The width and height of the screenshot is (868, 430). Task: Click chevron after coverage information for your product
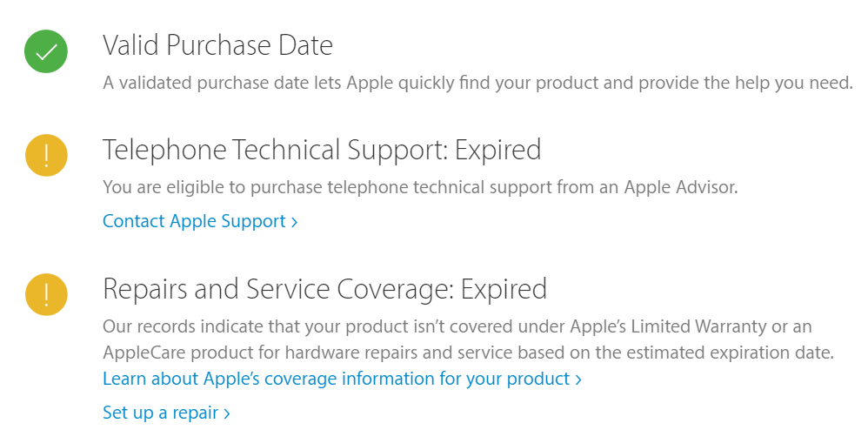tap(578, 380)
